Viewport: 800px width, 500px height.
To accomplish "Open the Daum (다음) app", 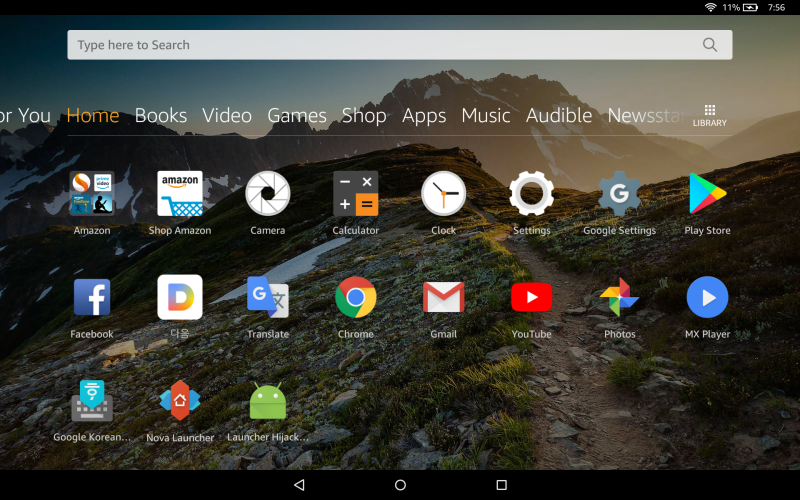I will tap(180, 297).
